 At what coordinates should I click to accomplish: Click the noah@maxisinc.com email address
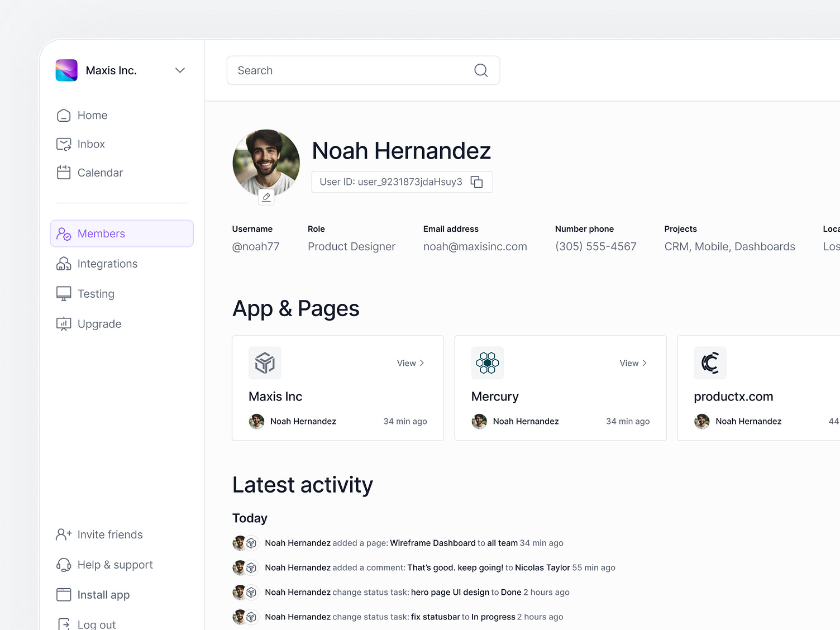tap(475, 246)
